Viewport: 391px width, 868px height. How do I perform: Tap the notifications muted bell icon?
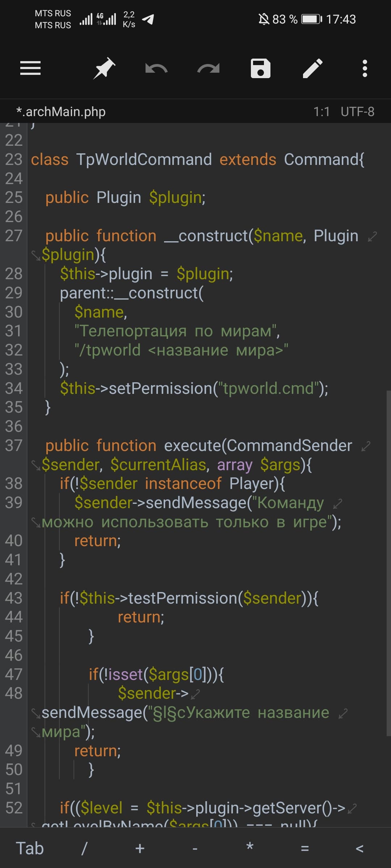pyautogui.click(x=264, y=19)
